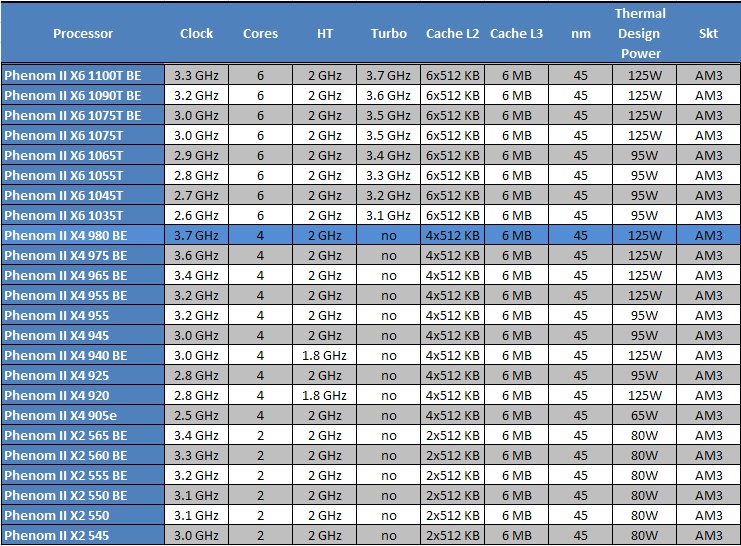This screenshot has width=741, height=546.
Task: Select the 1.8 GHz HT cell for X4 920
Action: [x=324, y=395]
